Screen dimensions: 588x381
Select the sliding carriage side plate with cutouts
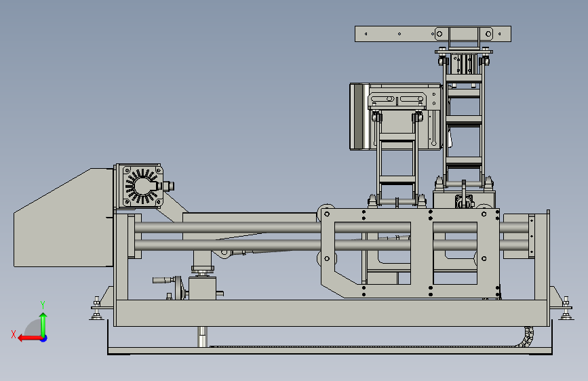click(x=410, y=253)
